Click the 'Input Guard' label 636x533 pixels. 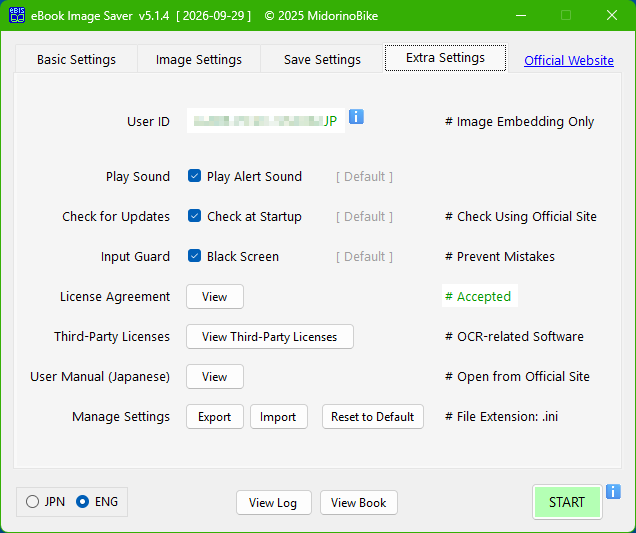pyautogui.click(x=135, y=256)
